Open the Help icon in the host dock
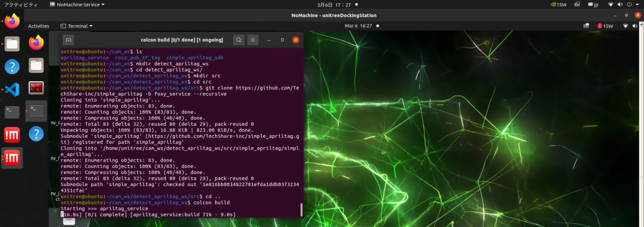644x227 pixels. 13,67
